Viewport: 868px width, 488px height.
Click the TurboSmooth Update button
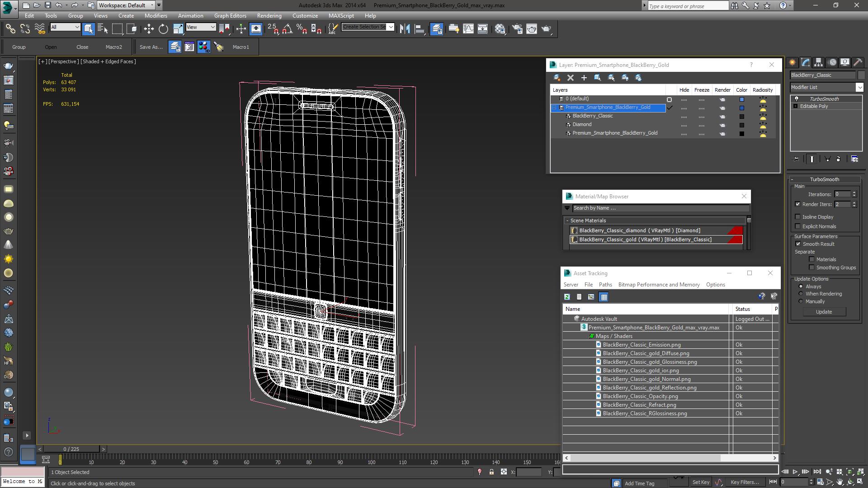click(x=824, y=312)
